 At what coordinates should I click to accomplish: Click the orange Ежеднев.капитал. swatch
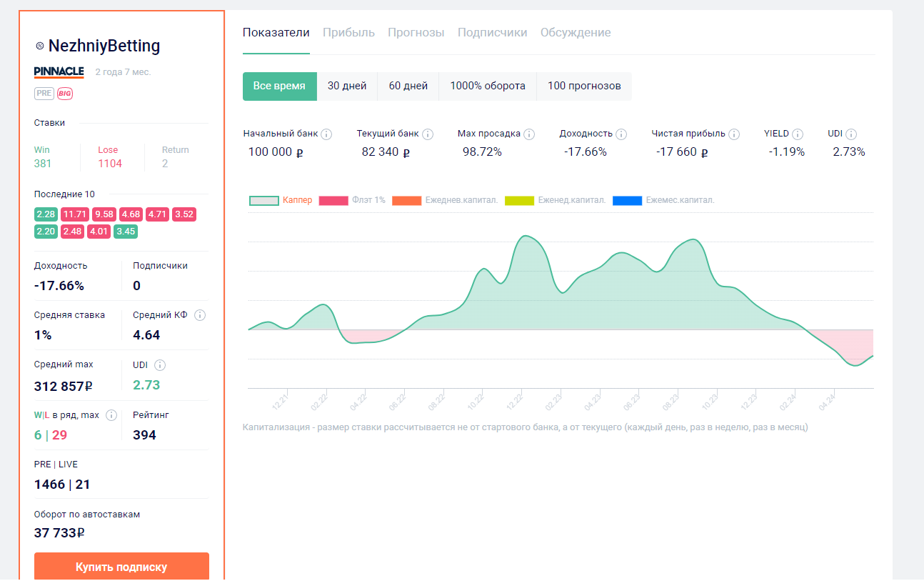(x=406, y=201)
